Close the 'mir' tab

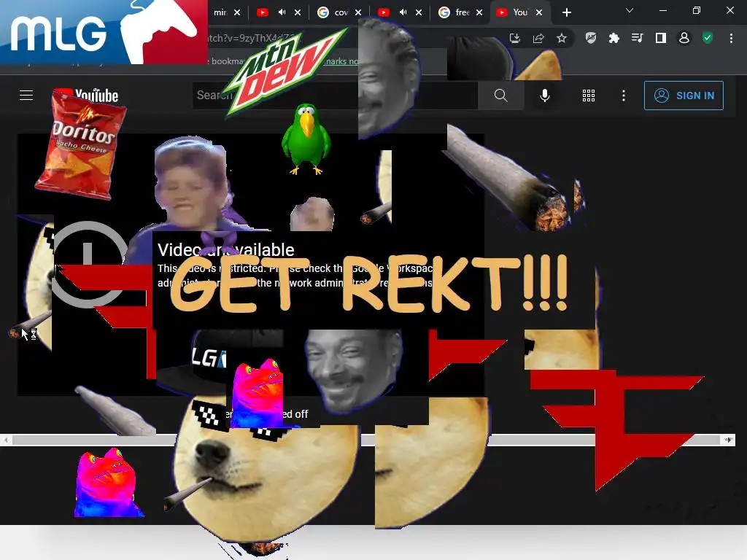[237, 12]
